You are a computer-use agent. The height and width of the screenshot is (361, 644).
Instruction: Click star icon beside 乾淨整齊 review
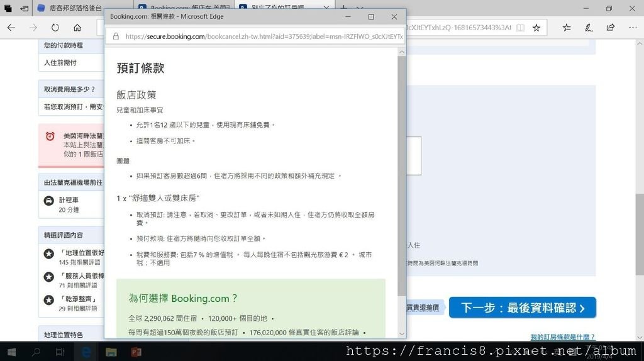point(49,300)
